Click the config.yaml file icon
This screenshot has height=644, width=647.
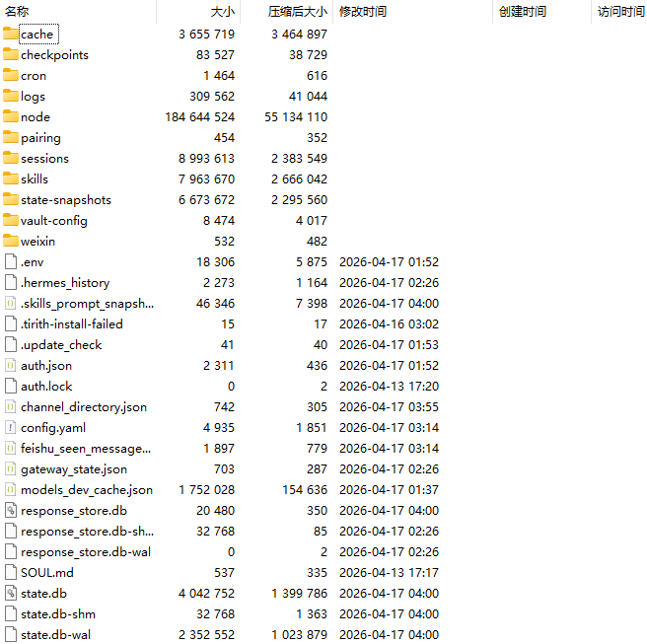tap(11, 428)
